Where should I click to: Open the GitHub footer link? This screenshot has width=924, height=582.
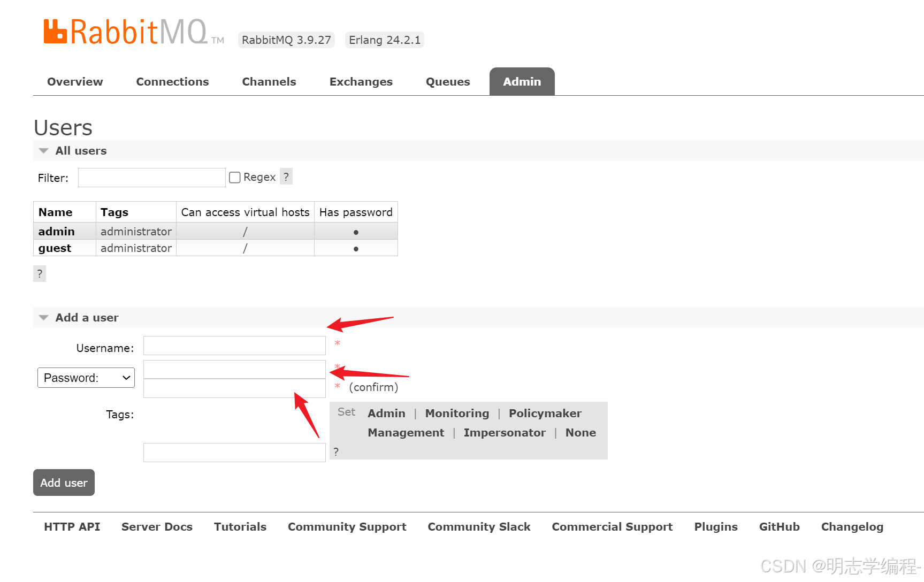tap(780, 527)
